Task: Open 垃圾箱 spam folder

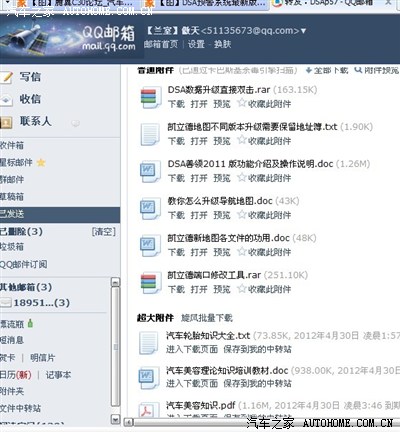Action: point(12,247)
